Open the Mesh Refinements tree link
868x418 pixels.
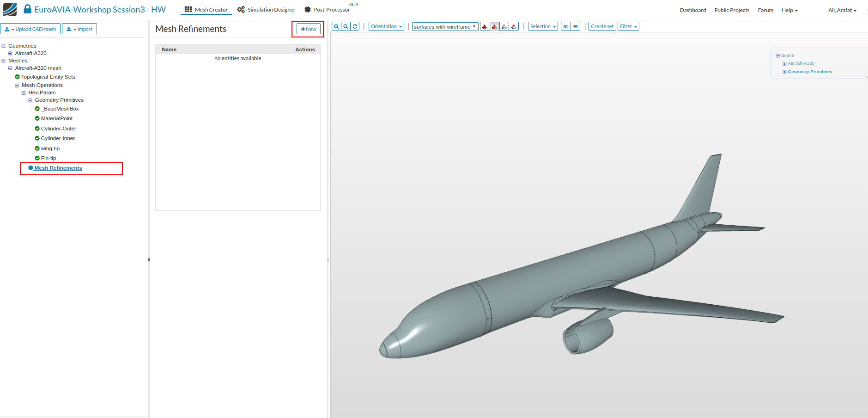(58, 168)
